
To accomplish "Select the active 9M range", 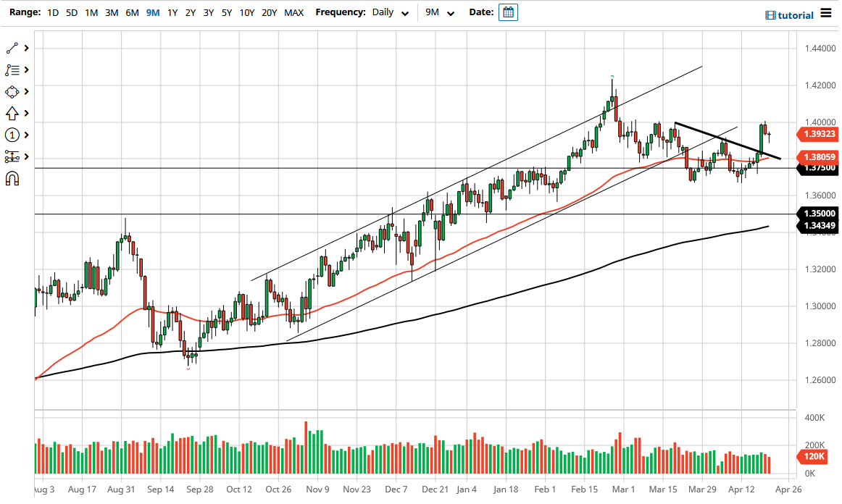I will (152, 12).
